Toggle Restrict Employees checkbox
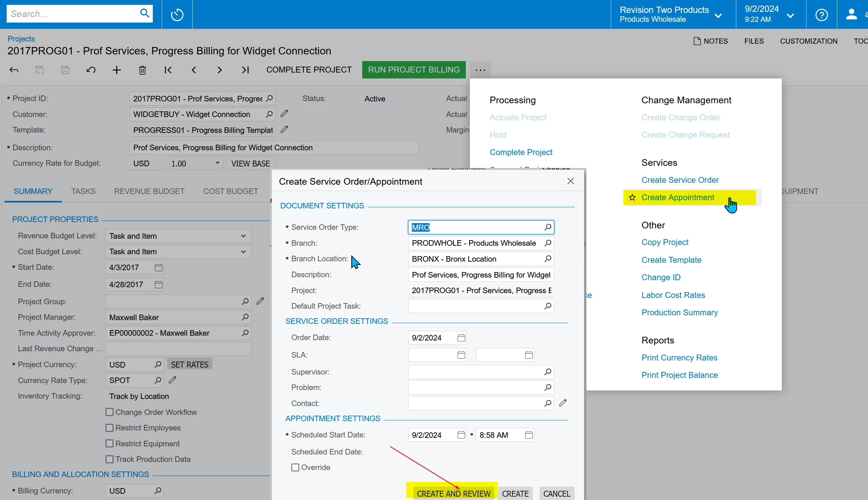The width and height of the screenshot is (868, 500). click(110, 428)
